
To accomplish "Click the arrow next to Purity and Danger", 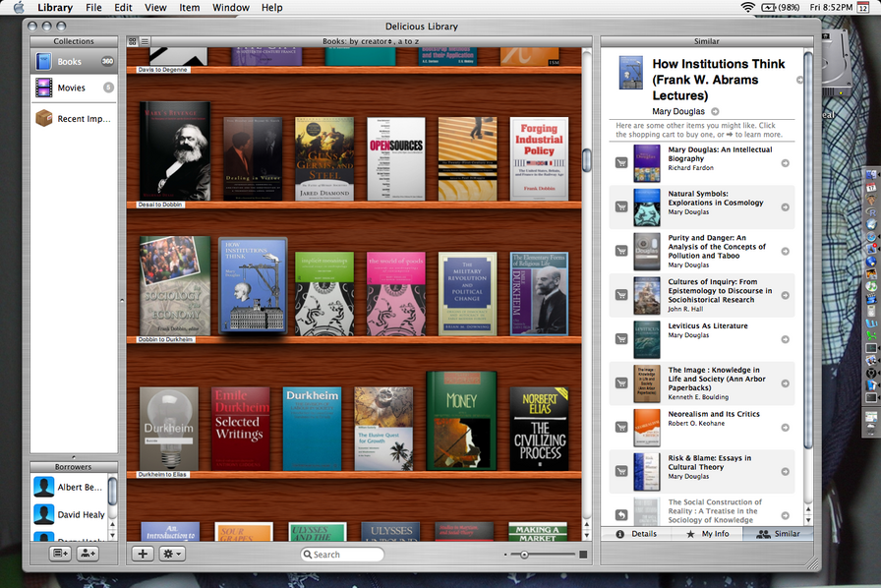I will [x=785, y=251].
